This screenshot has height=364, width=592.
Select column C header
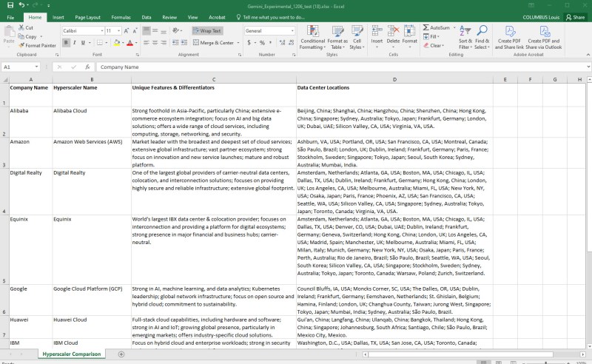214,79
